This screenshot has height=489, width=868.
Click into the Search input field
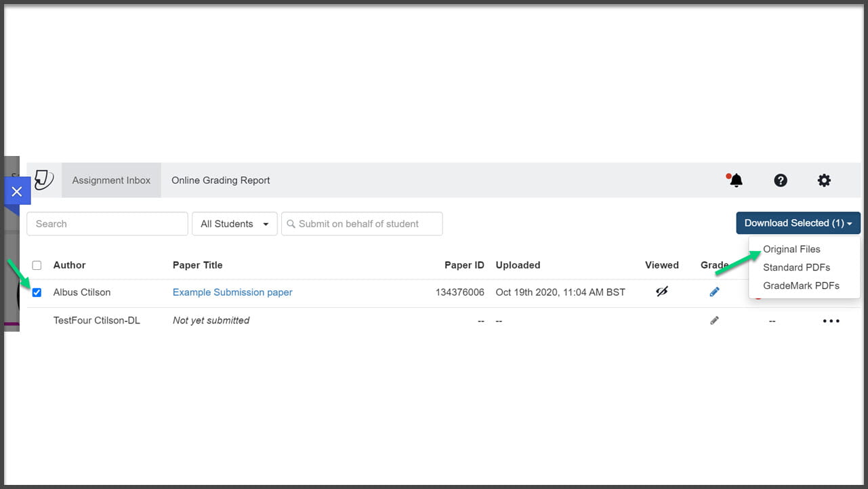pos(107,224)
